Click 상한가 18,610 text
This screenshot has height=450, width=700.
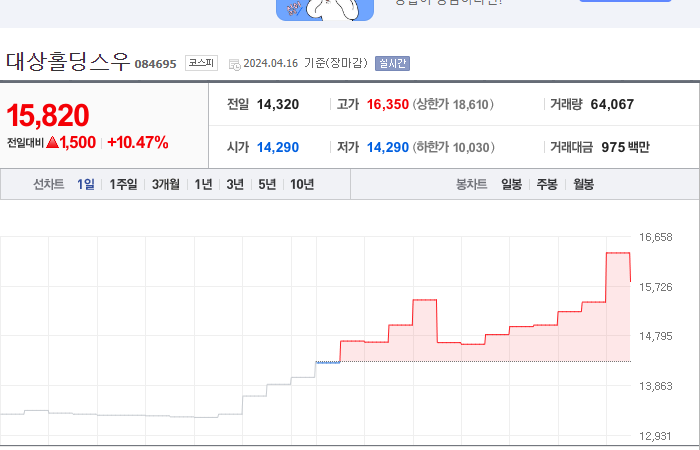(453, 104)
